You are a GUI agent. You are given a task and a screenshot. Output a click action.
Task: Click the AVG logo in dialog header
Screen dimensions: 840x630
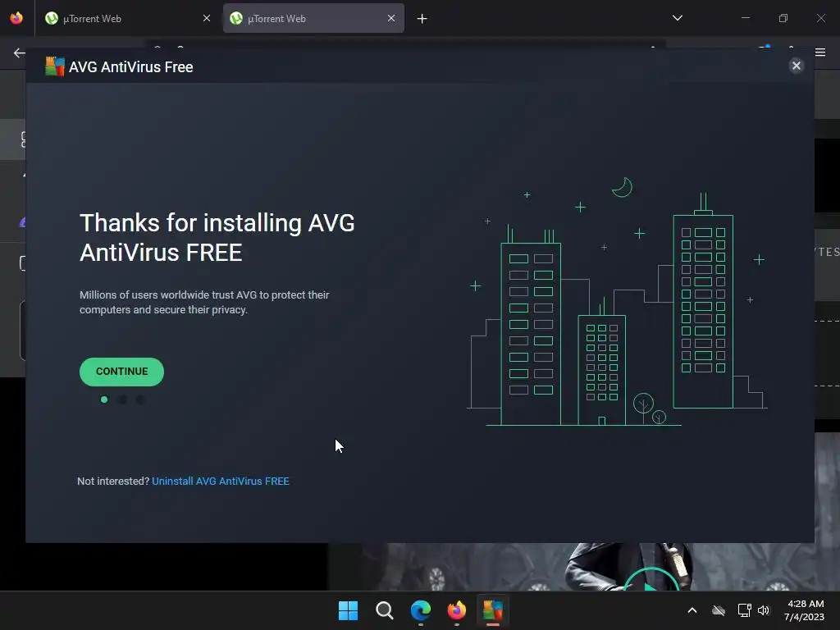pos(55,67)
